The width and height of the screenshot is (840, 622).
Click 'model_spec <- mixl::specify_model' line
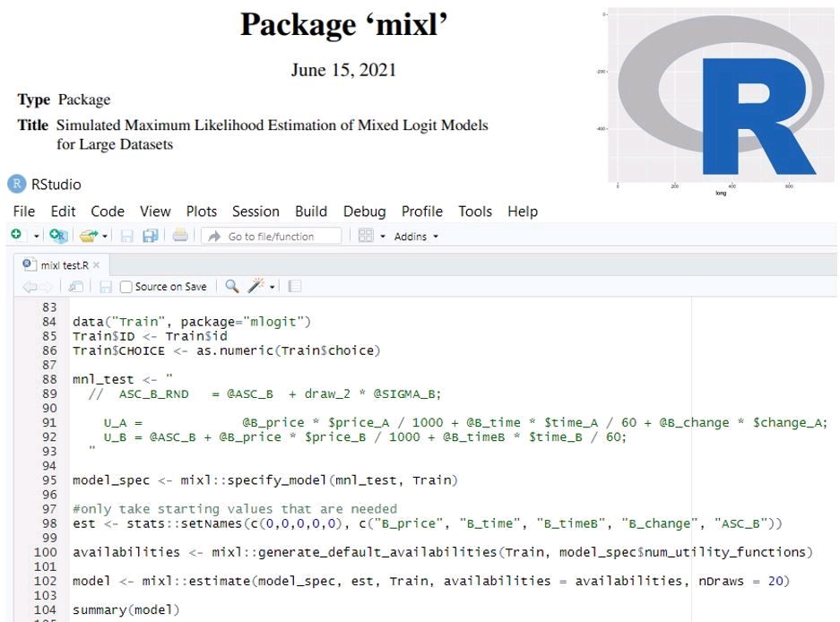pyautogui.click(x=265, y=480)
